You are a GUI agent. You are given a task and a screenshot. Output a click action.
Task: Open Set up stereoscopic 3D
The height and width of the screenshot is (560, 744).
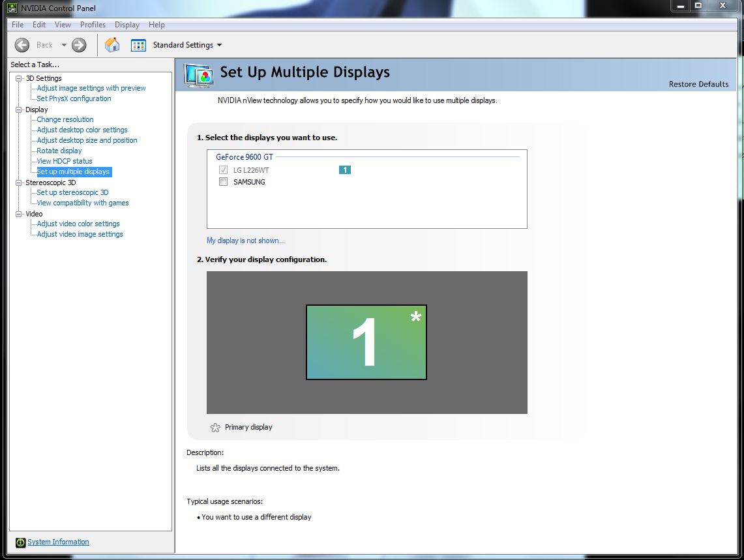pyautogui.click(x=72, y=193)
